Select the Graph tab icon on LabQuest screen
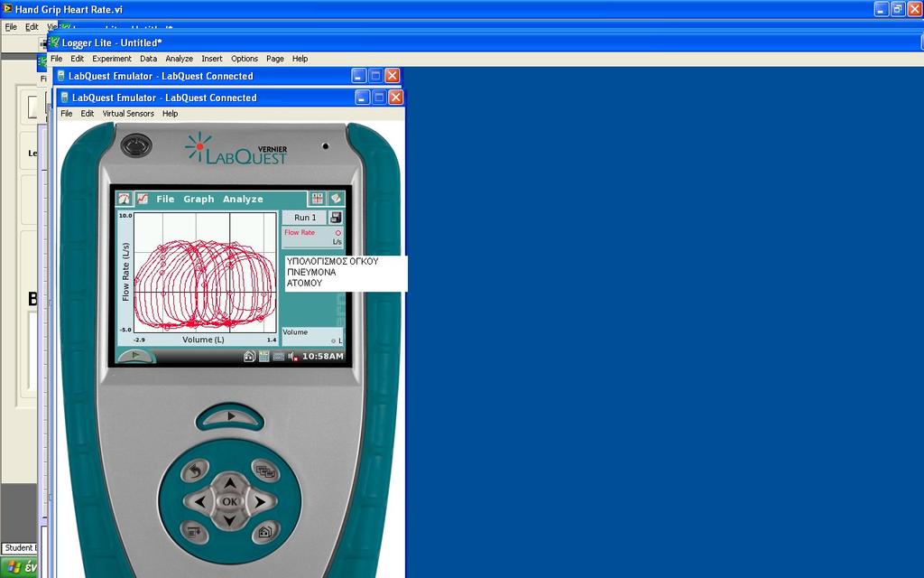The image size is (924, 578). click(x=143, y=199)
